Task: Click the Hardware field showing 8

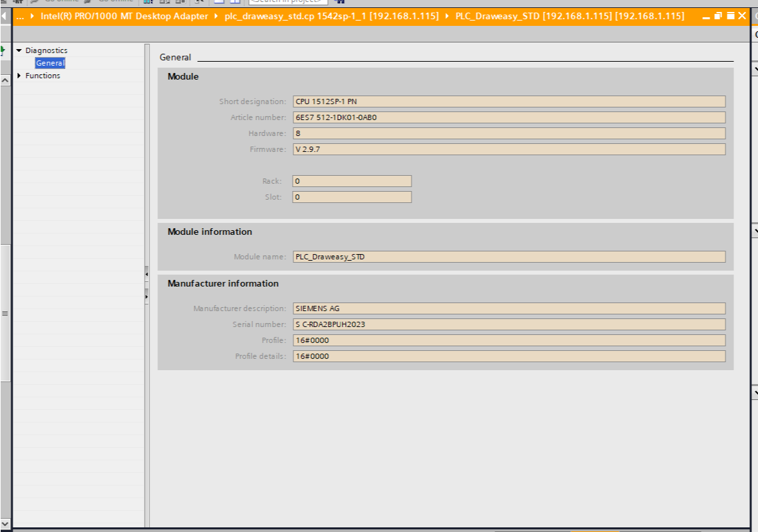Action: (x=509, y=133)
